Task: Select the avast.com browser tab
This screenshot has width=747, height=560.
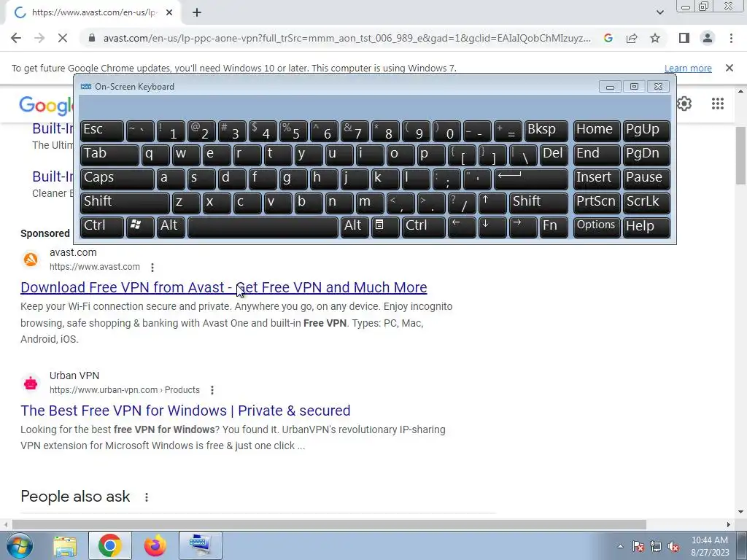Action: click(93, 13)
